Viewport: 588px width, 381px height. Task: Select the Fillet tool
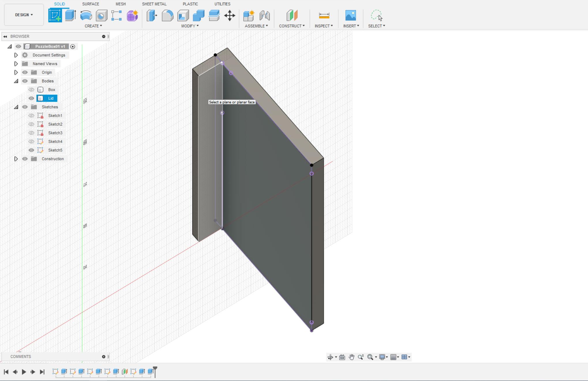pos(167,16)
